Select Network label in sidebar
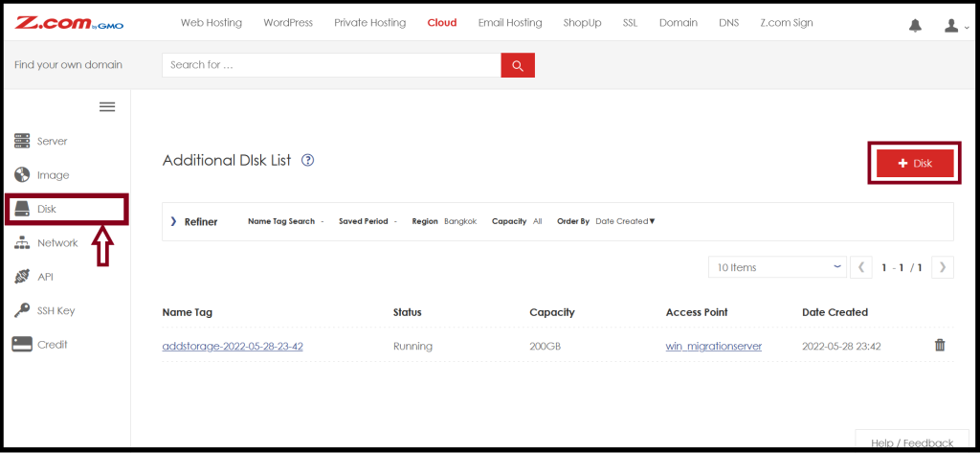The image size is (980, 453). [57, 242]
